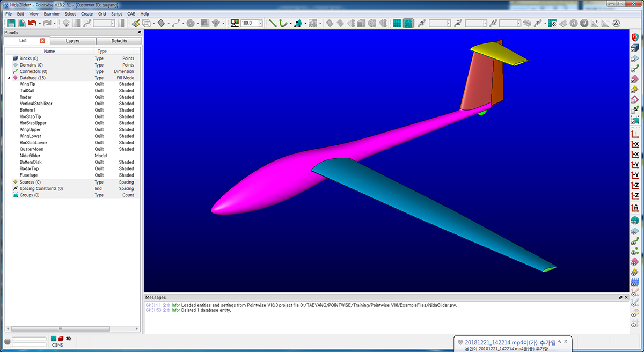Image resolution: width=644 pixels, height=352 pixels.
Task: Close the List tab red X
Action: click(x=42, y=41)
